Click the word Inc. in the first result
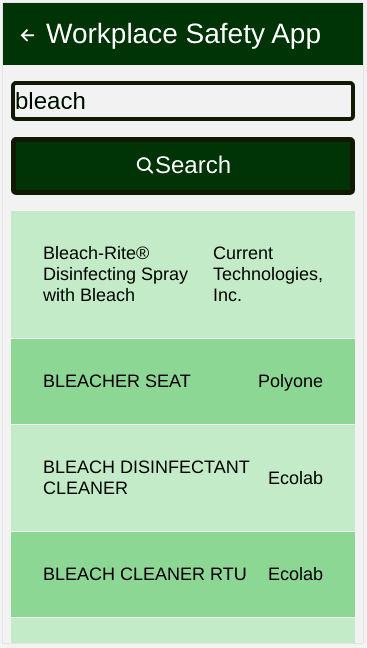367x648 pixels. pyautogui.click(x=227, y=295)
